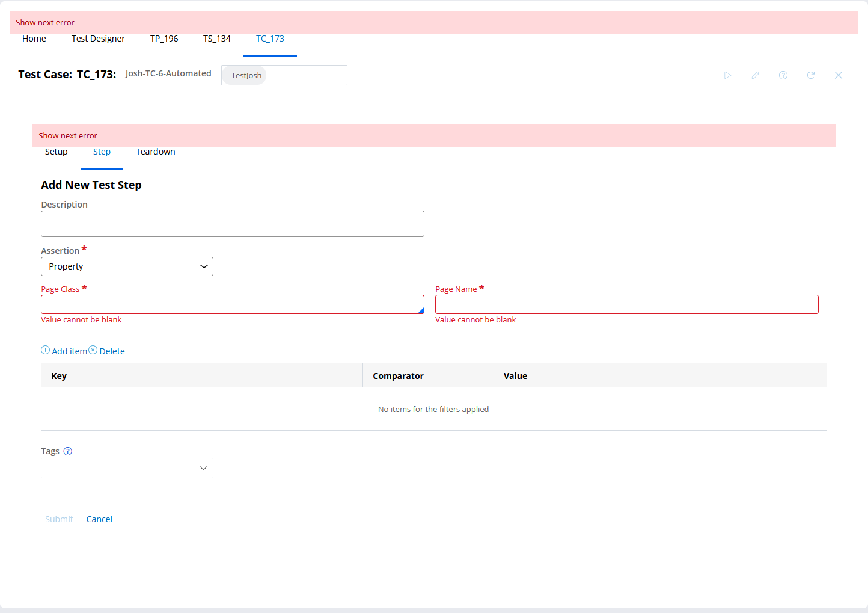The width and height of the screenshot is (868, 613).
Task: Select the TC_173 tab
Action: click(270, 39)
